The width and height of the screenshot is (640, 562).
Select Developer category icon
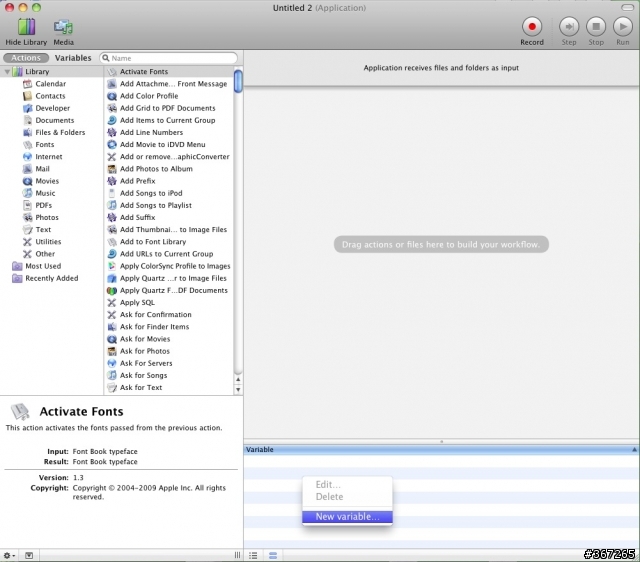point(27,108)
